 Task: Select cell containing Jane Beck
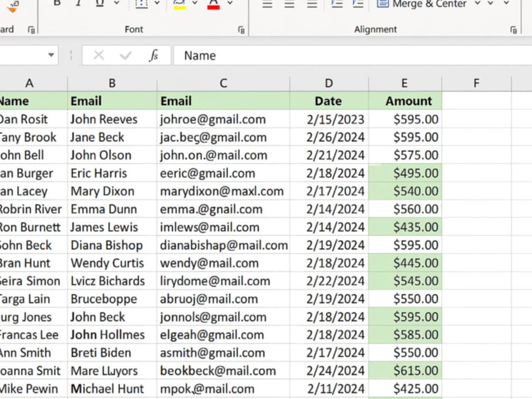112,137
